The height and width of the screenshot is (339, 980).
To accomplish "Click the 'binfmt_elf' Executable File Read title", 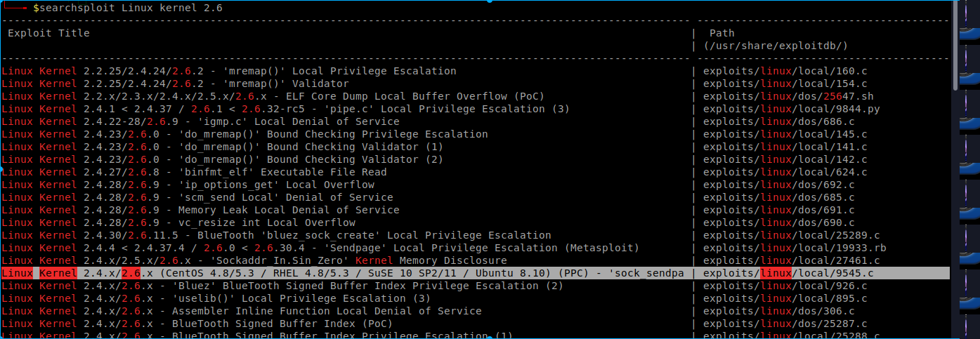I will (194, 172).
